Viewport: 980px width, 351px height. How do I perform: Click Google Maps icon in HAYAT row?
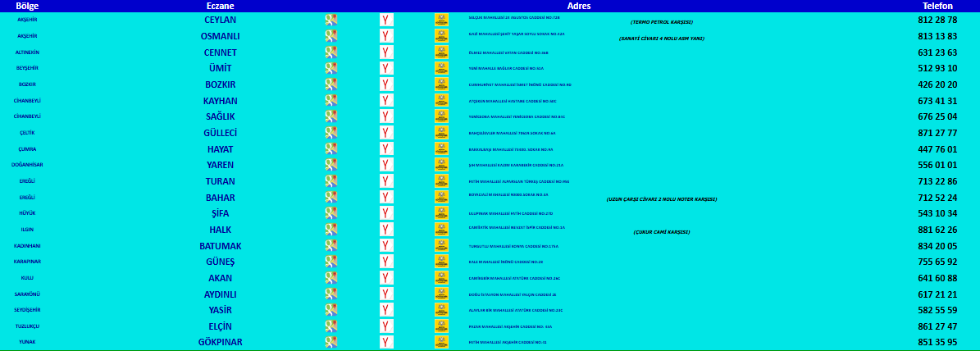tap(331, 148)
